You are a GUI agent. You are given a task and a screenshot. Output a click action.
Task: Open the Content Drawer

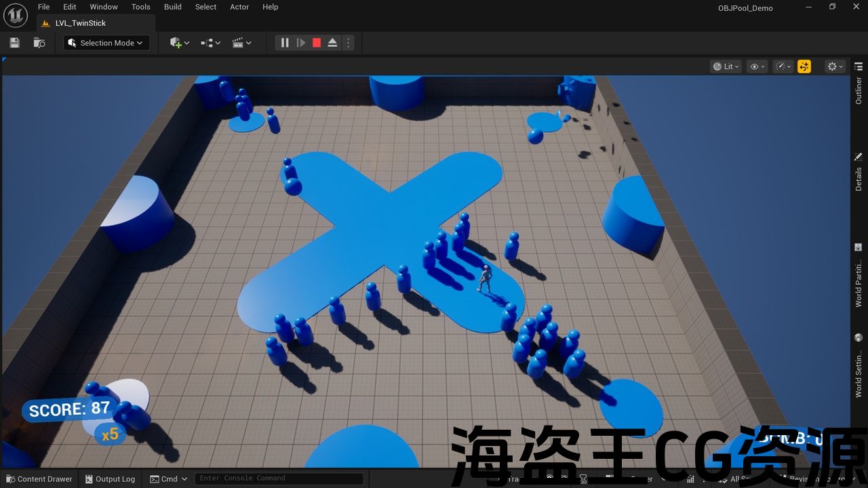pyautogui.click(x=39, y=479)
